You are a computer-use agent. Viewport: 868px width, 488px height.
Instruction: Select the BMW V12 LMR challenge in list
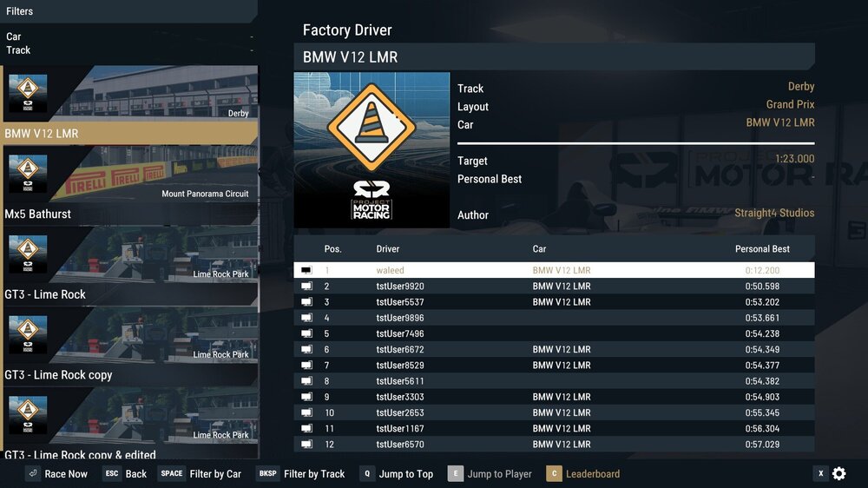(130, 105)
